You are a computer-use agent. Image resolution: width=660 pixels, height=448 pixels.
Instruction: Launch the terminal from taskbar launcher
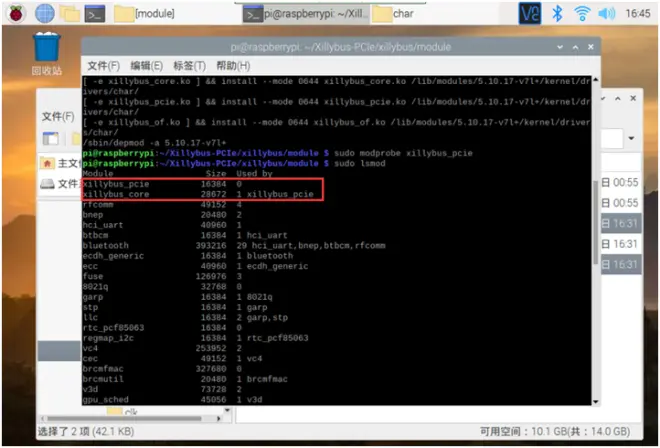click(95, 14)
